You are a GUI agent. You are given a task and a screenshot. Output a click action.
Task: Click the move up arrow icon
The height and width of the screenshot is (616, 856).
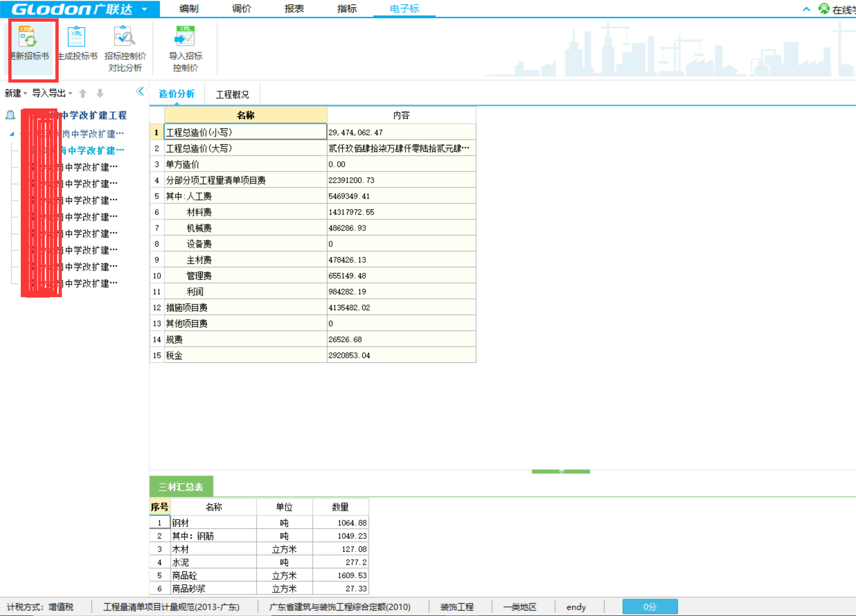tap(83, 93)
